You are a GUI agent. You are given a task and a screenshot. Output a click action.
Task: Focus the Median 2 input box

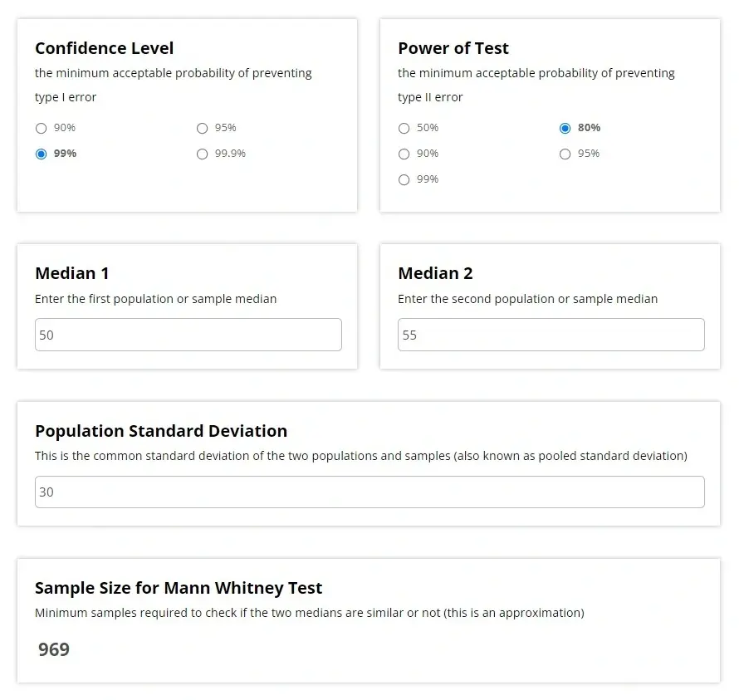coord(551,335)
